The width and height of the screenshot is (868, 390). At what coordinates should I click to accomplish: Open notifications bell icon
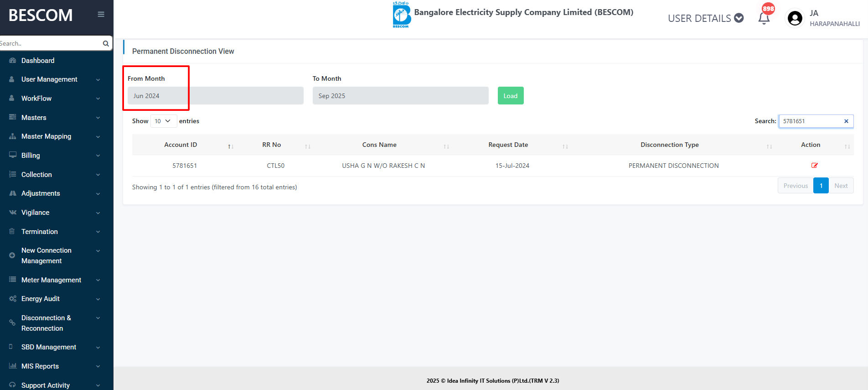coord(764,18)
